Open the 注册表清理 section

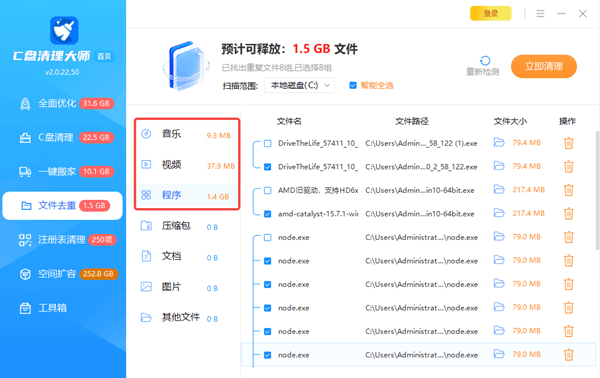coord(62,240)
